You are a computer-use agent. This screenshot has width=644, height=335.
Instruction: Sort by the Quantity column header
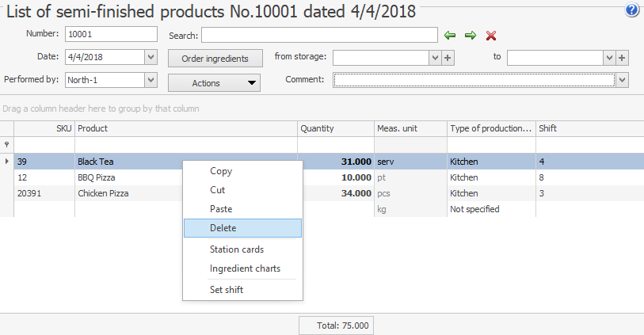[x=335, y=128]
